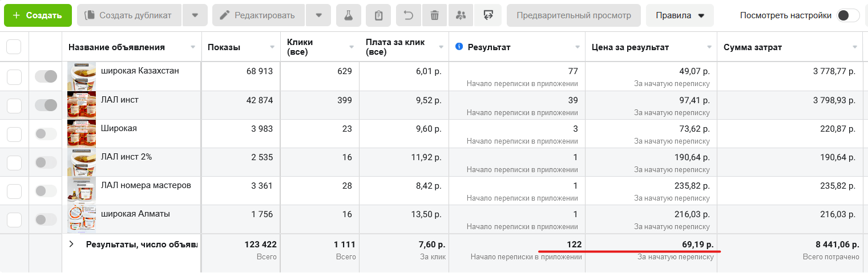Expand the Результаты summary row chevron

(72, 244)
